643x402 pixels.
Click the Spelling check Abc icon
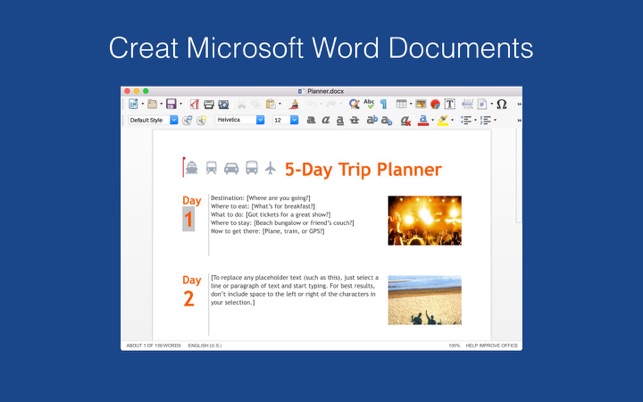tap(369, 104)
